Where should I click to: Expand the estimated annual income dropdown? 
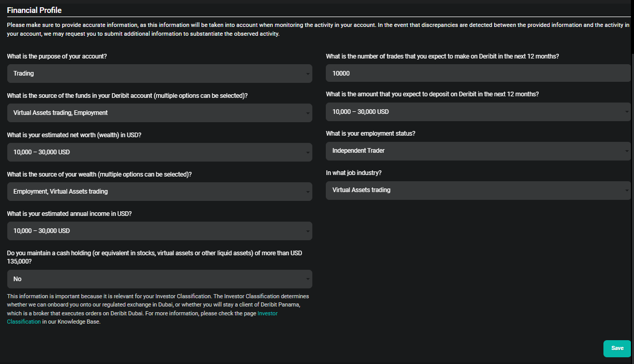pyautogui.click(x=159, y=230)
